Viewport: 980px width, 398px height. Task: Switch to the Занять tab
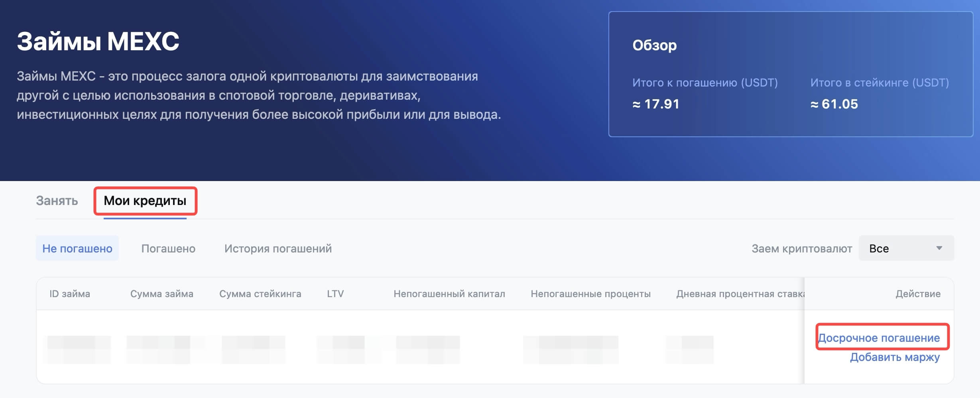(x=57, y=201)
